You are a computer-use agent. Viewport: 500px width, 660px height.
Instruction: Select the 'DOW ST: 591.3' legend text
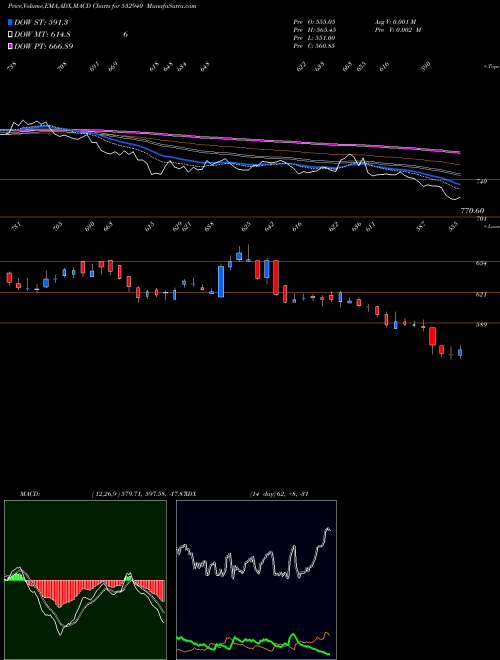tap(41, 22)
